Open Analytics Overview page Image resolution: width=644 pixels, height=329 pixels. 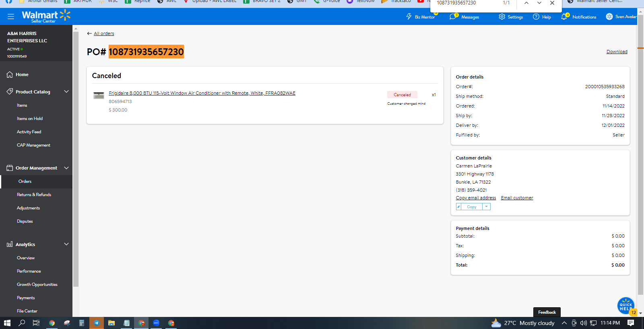[26, 258]
